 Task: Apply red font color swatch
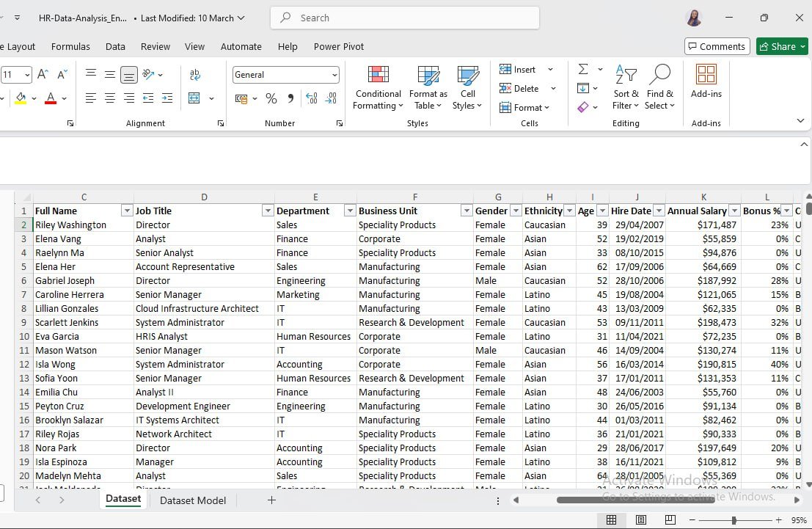pyautogui.click(x=51, y=98)
